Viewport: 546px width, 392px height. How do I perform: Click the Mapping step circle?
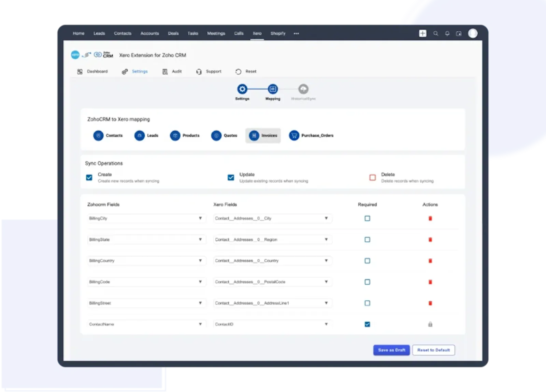273,89
